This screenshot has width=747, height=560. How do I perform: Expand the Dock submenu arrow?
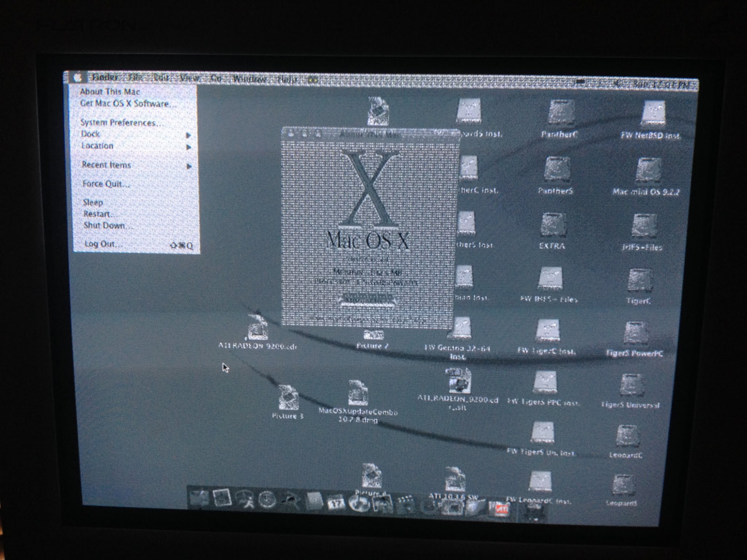(x=188, y=135)
